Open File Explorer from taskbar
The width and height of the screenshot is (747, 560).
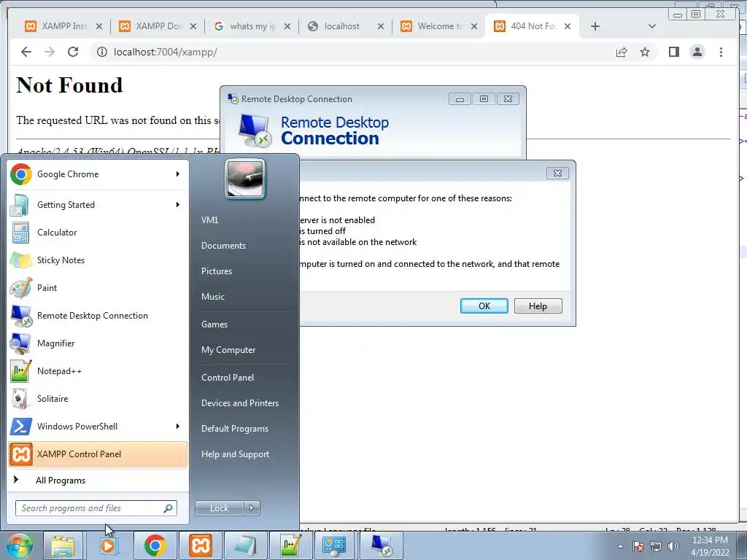[63, 545]
